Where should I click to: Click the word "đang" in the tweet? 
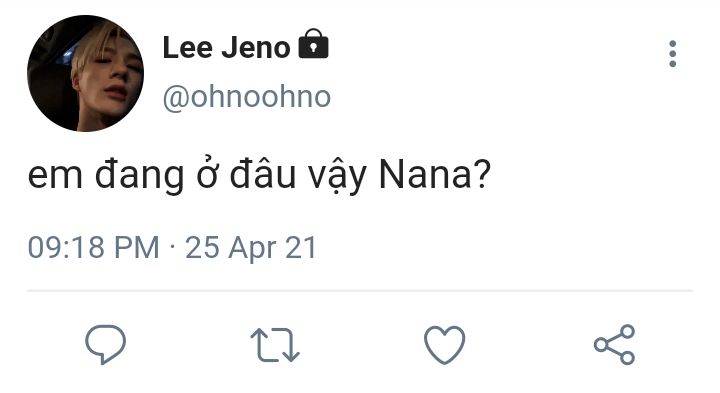[139, 176]
